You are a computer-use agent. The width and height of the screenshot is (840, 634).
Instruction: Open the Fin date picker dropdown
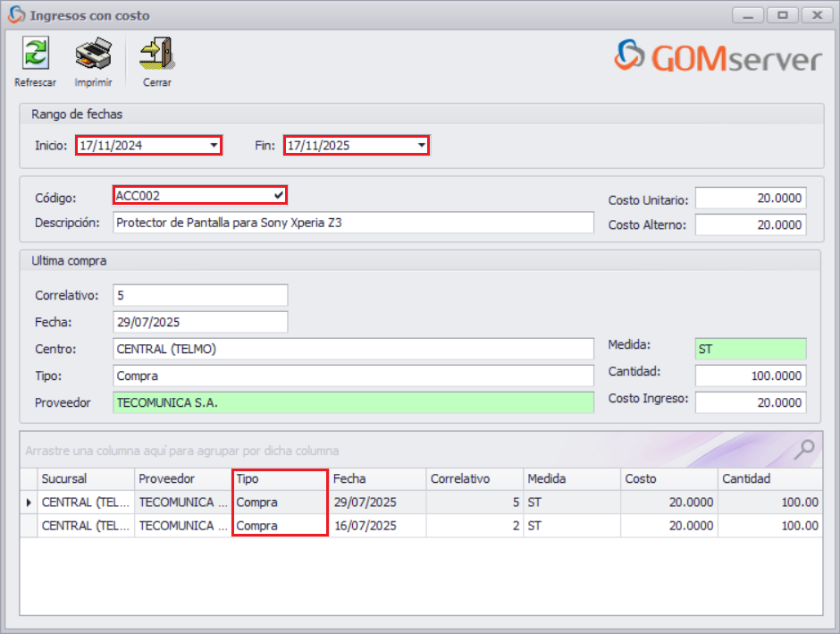pos(420,145)
